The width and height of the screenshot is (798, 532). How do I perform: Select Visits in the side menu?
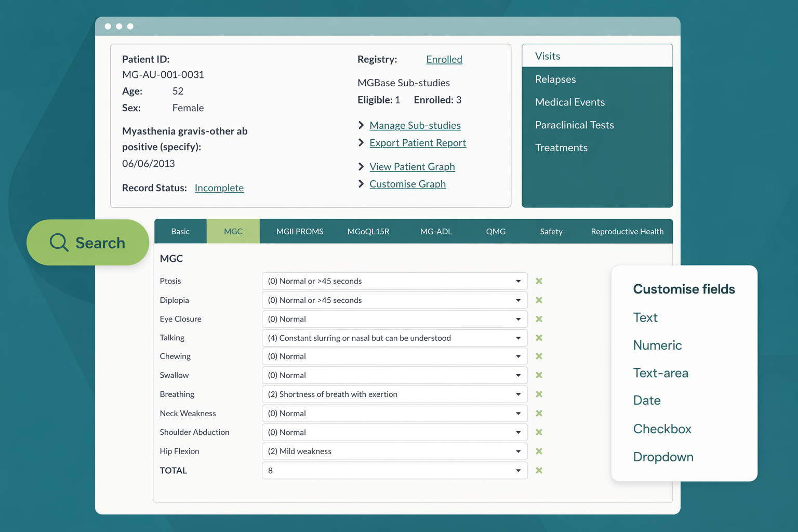(597, 56)
